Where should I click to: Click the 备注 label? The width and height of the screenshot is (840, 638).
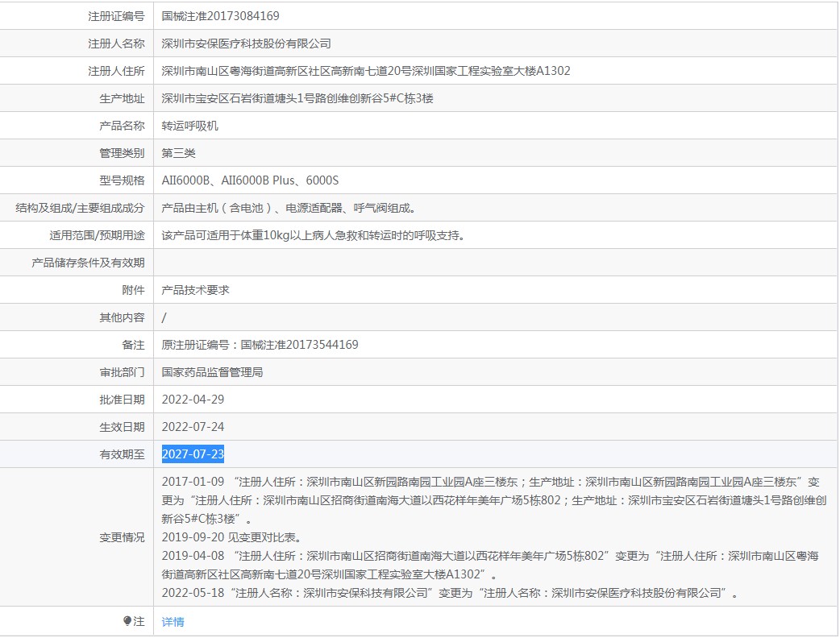pyautogui.click(x=133, y=345)
